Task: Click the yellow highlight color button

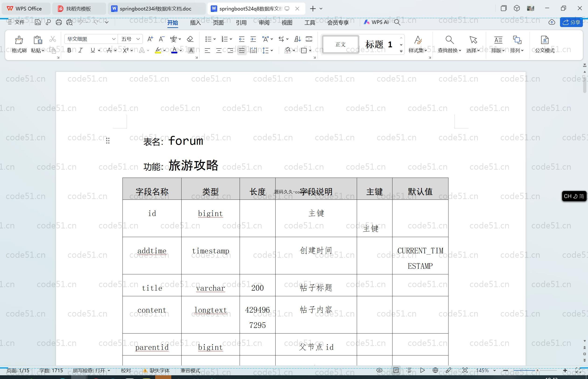Action: [x=158, y=50]
